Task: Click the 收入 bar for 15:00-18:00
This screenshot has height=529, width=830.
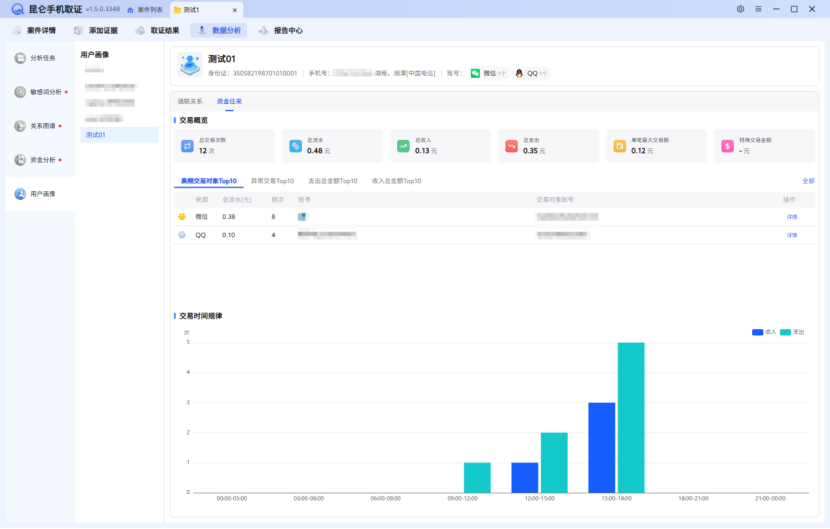Action: coord(602,448)
